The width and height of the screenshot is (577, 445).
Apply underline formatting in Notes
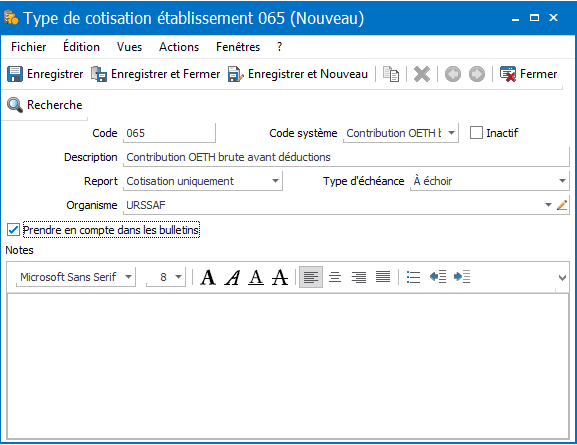pos(256,277)
